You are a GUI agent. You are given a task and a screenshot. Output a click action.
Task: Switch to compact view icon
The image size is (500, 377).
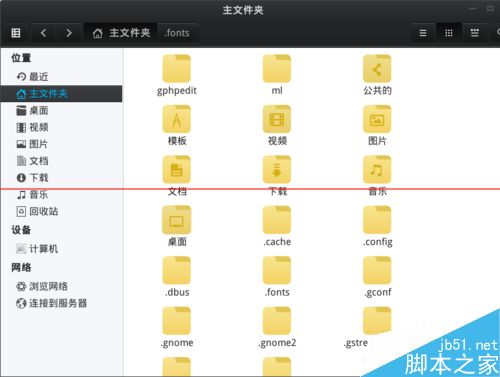pos(474,33)
